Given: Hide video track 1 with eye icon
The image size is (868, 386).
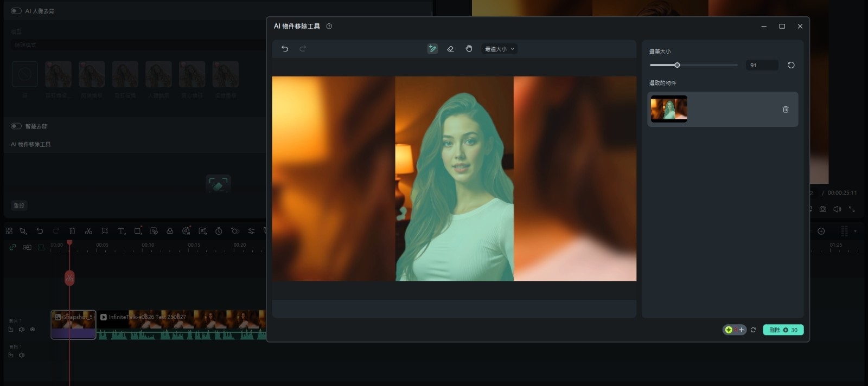Looking at the screenshot, I should [33, 329].
